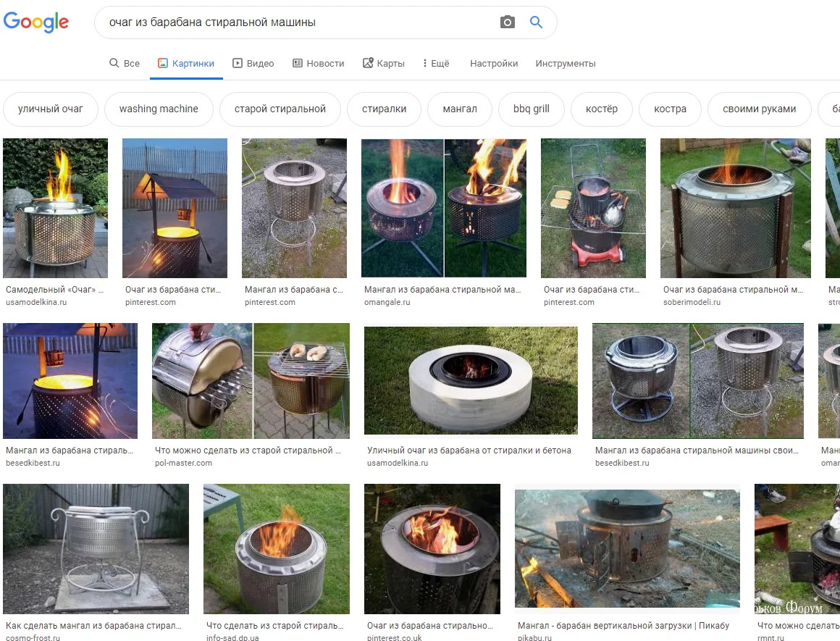Open the Google logo homepage

tap(36, 22)
